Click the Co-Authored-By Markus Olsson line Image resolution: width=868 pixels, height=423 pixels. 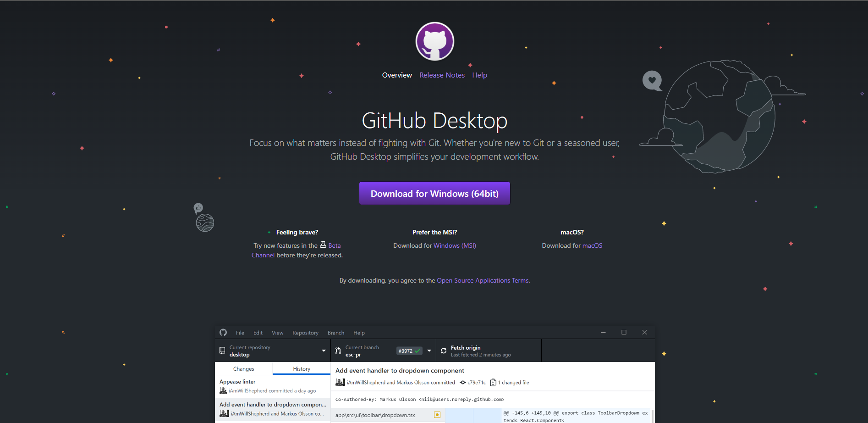(x=419, y=400)
